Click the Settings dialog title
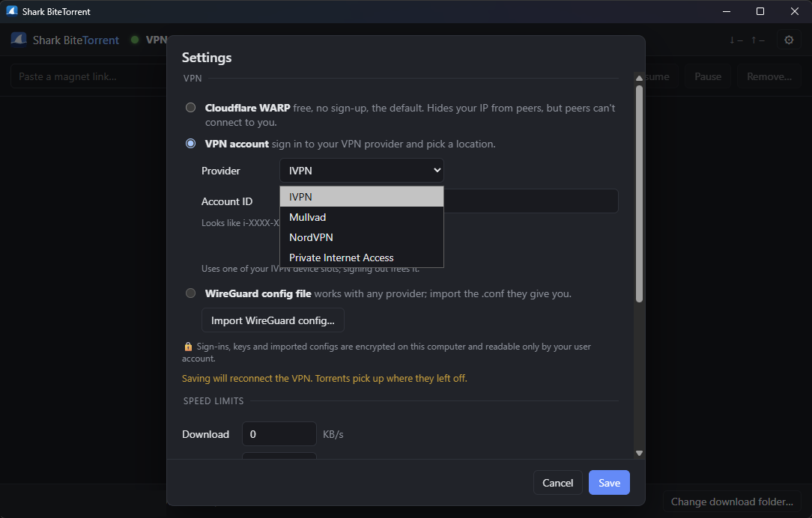The height and width of the screenshot is (518, 812). pyautogui.click(x=207, y=58)
